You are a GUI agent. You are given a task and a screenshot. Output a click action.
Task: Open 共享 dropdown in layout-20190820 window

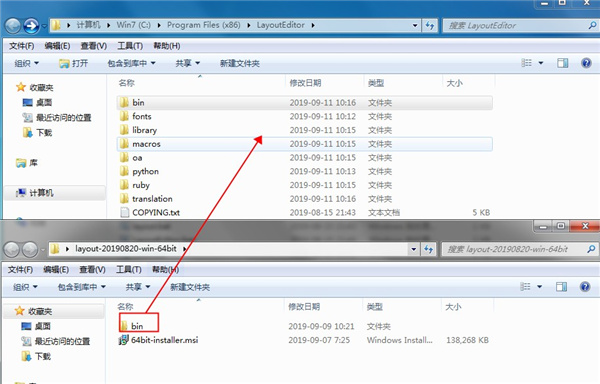(138, 287)
